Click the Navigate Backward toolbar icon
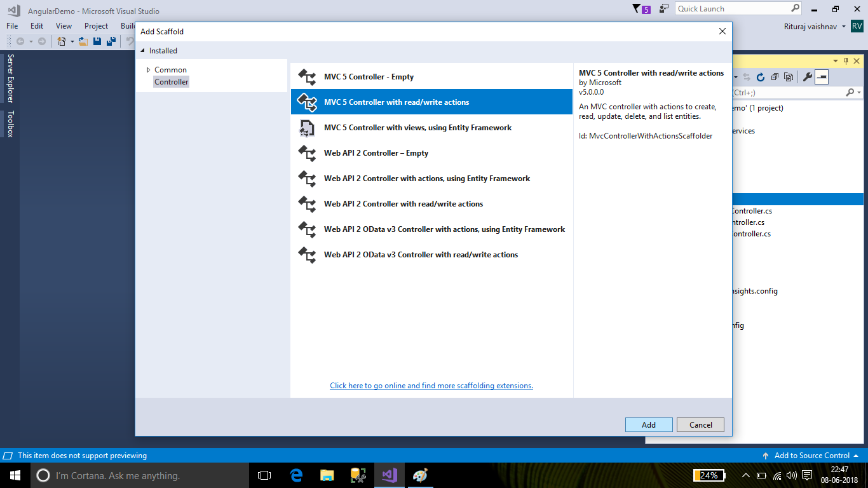Viewport: 868px width, 488px height. pyautogui.click(x=20, y=41)
